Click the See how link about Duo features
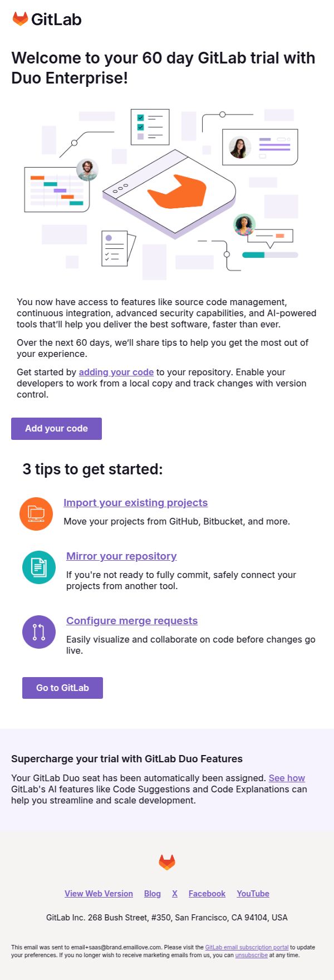Viewport: 334px width, 980px height. [286, 778]
